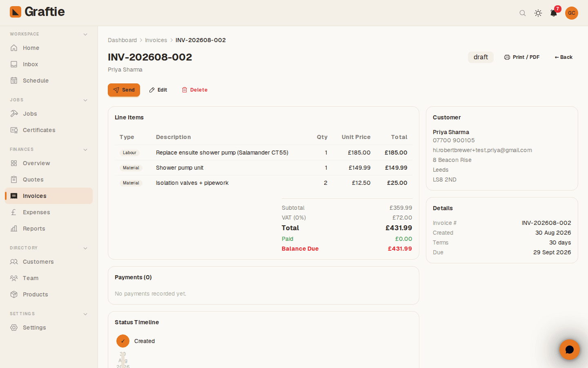This screenshot has height=368, width=588.
Task: Open Reports menu item
Action: [49, 229]
